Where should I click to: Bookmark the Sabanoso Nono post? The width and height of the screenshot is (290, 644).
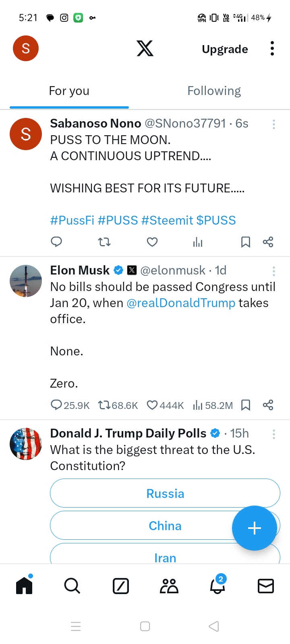(245, 242)
